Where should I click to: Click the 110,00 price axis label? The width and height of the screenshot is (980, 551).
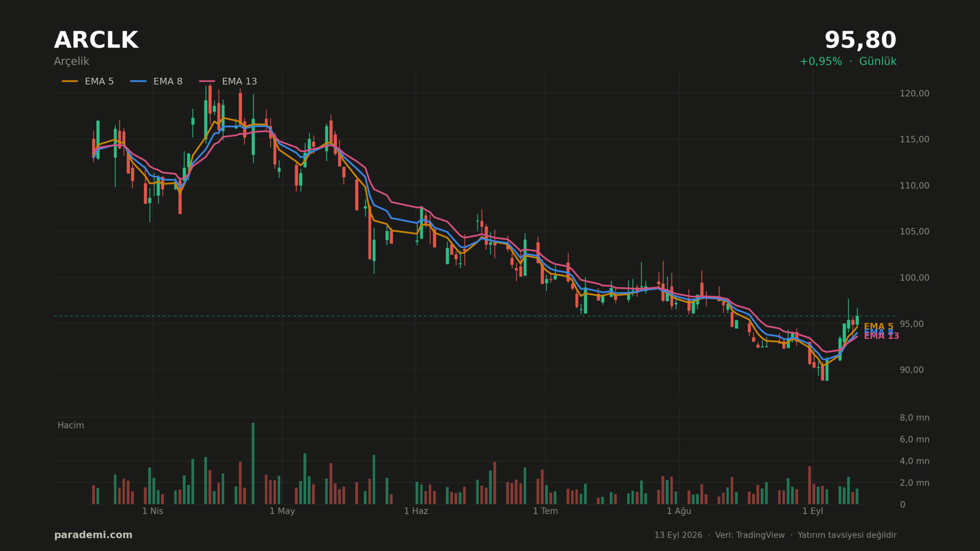[x=914, y=186]
